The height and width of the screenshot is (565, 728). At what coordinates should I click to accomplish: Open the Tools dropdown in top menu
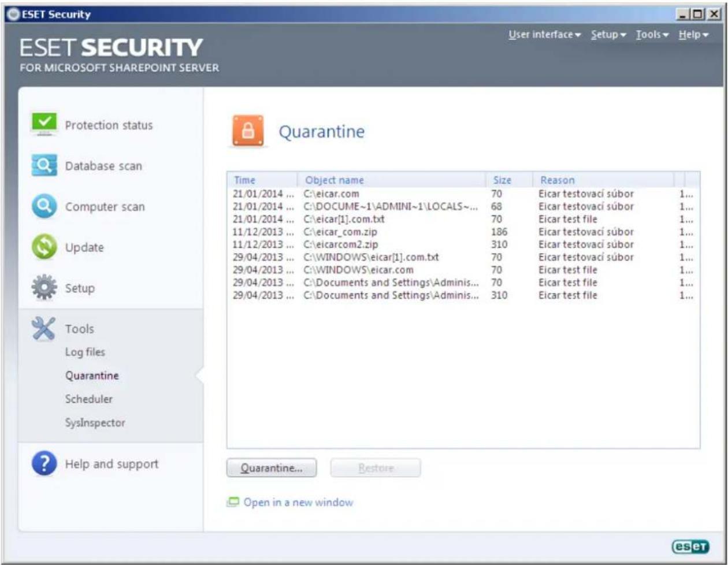[652, 35]
